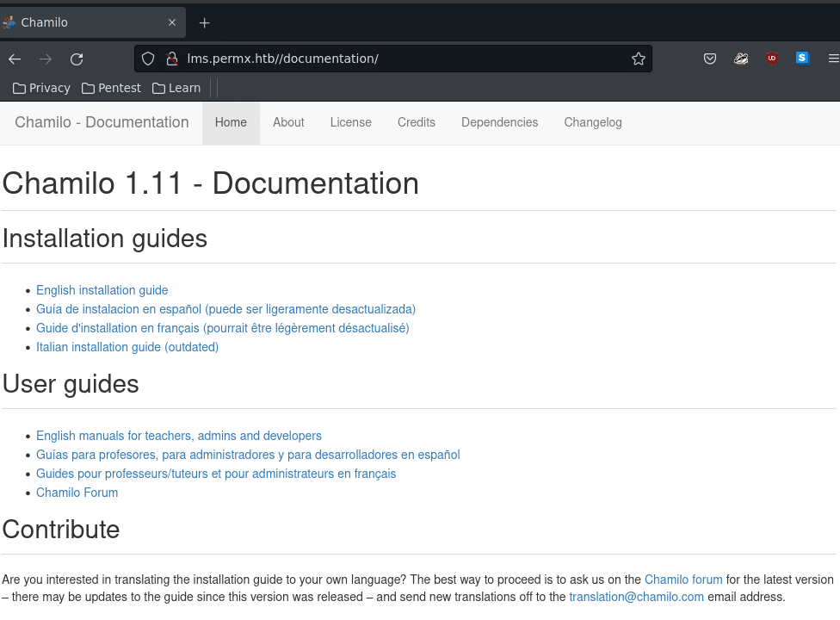
Task: Open the Credits nav item
Action: (417, 123)
